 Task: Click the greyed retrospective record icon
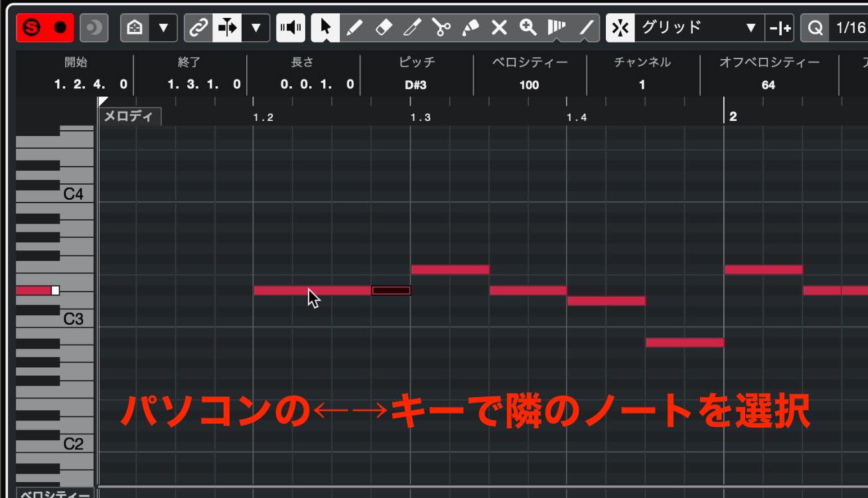tap(94, 28)
